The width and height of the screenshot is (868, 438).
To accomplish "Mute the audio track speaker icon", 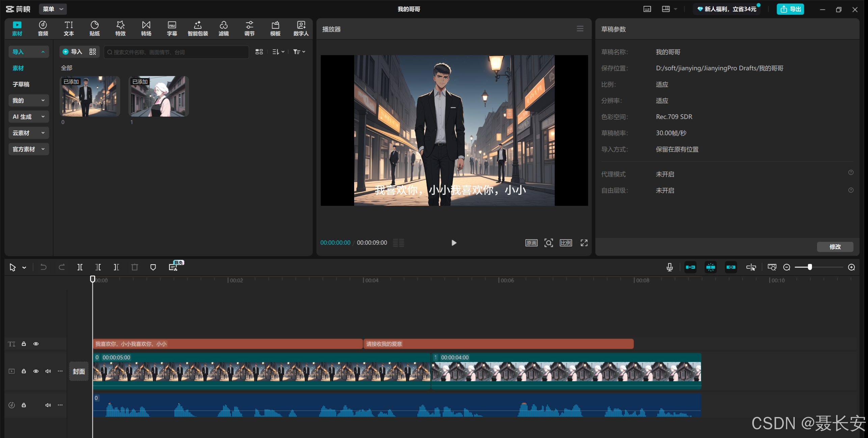I will 48,405.
